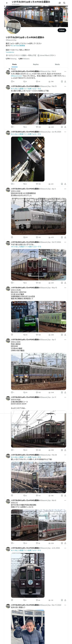
Task: Follow the @Ikasumi_Exp account
Action: (x=62, y=30)
